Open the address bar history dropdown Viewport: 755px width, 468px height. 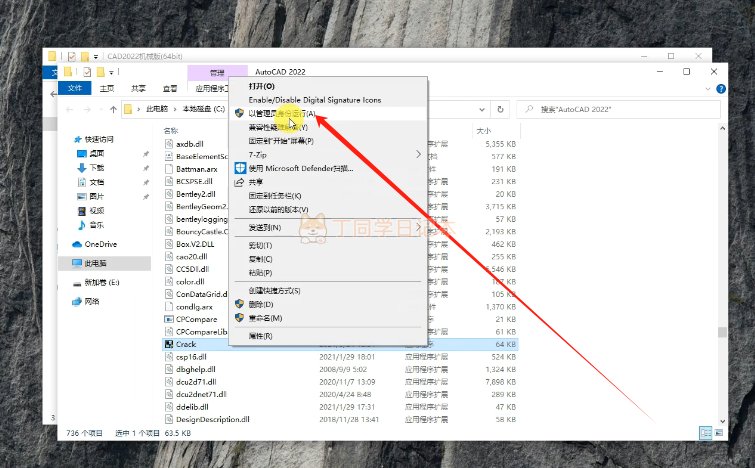[482, 109]
